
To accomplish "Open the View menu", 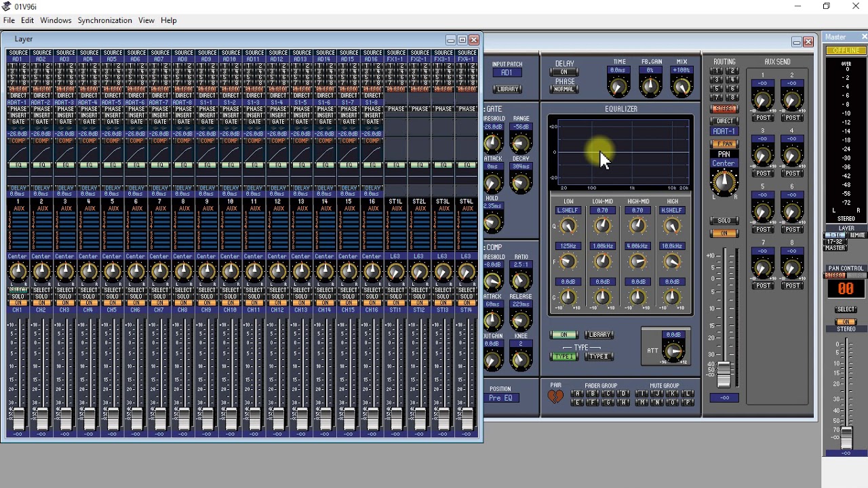I will (146, 20).
